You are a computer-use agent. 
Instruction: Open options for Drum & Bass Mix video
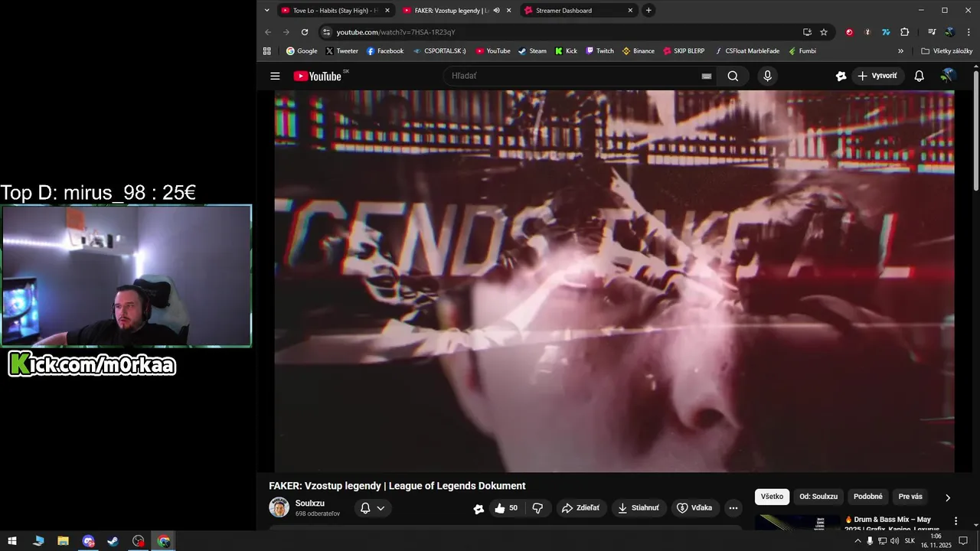955,521
